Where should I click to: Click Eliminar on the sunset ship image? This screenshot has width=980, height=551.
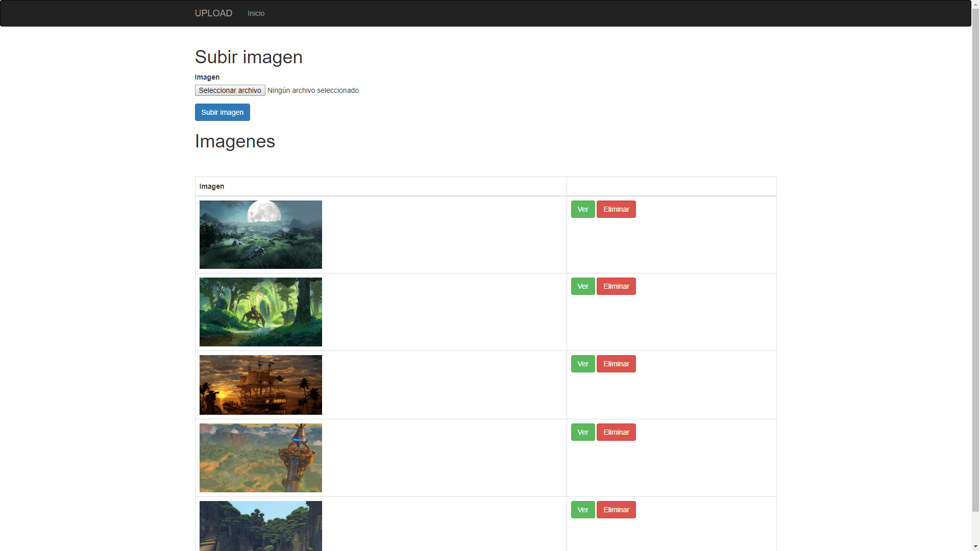(x=616, y=363)
